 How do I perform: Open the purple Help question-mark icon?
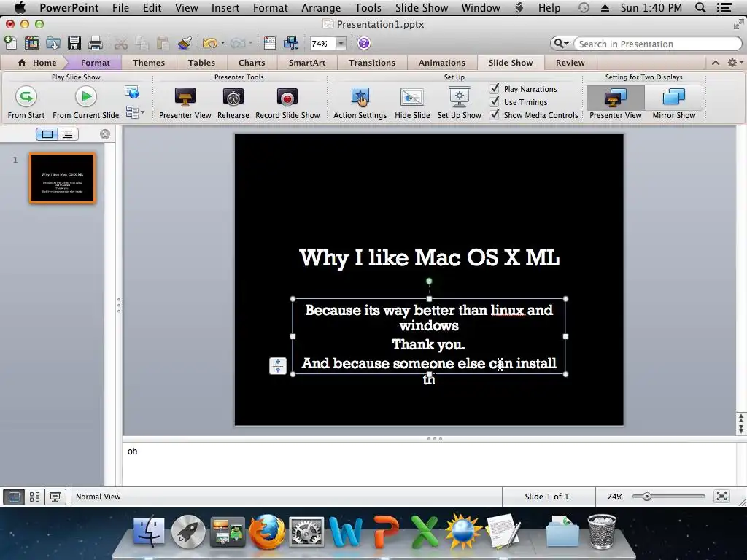[x=363, y=43]
